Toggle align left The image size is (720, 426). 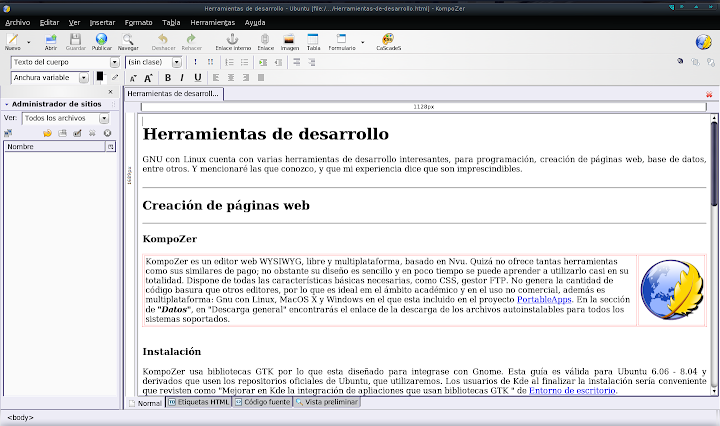point(216,78)
